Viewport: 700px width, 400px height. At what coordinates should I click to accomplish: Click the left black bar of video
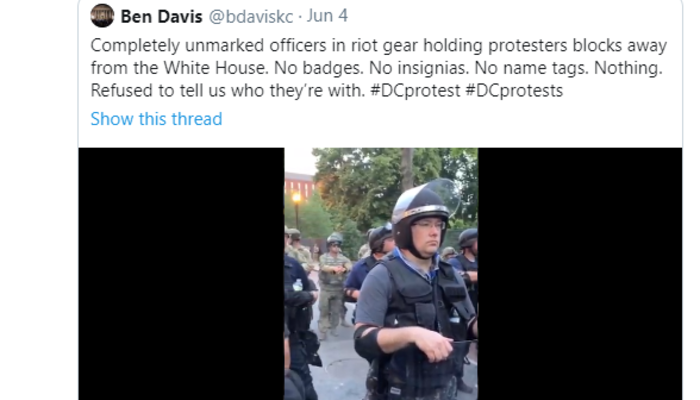point(181,274)
